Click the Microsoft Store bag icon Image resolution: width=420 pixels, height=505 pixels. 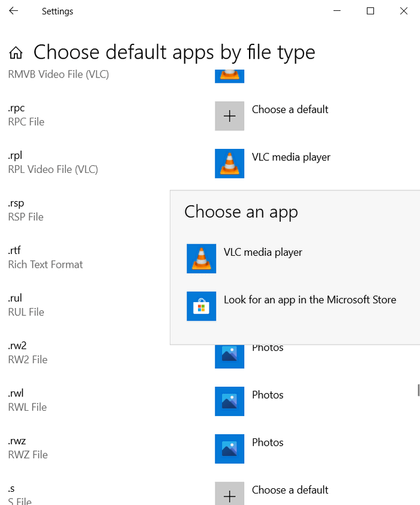coord(202,306)
